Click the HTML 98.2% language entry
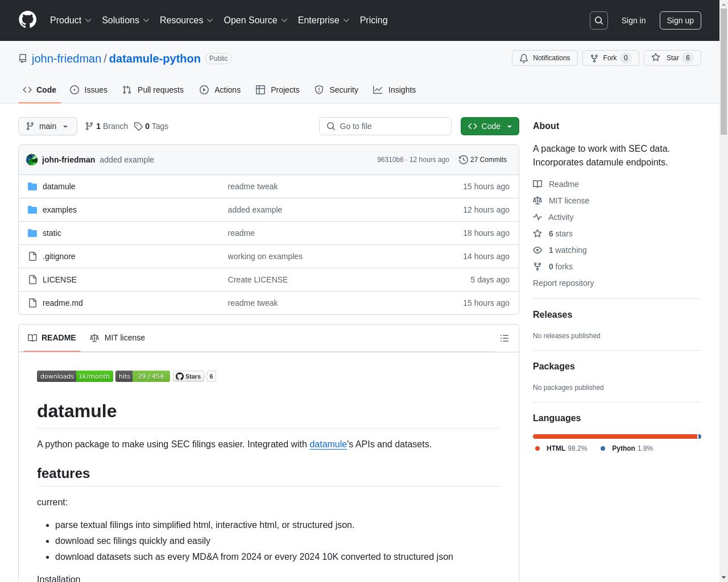728x582 pixels. [561, 448]
